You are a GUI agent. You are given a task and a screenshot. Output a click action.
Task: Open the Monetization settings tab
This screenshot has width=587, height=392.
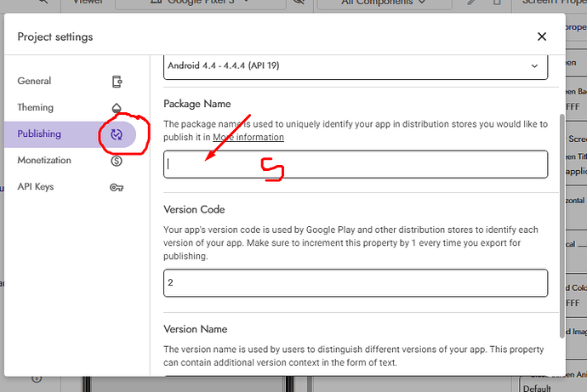70,161
